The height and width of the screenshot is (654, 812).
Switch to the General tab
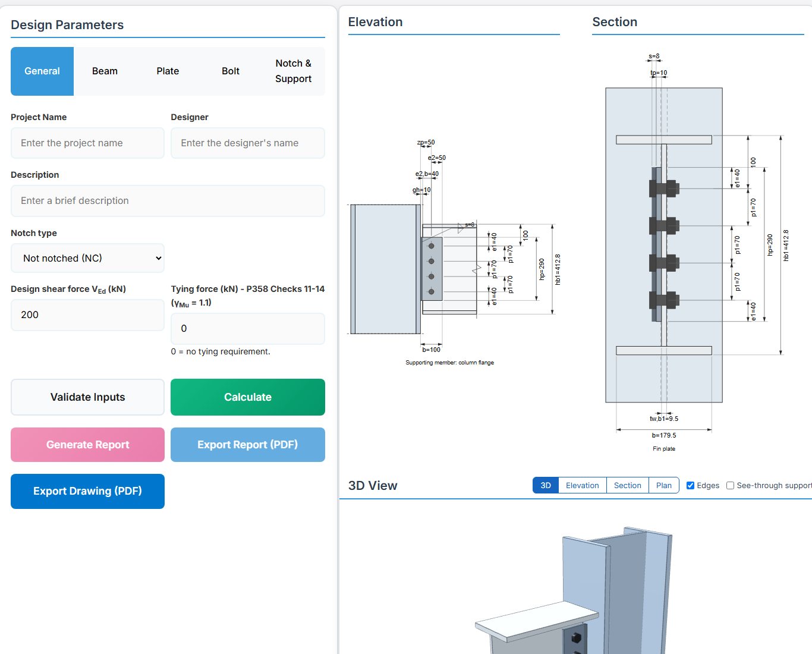tap(42, 71)
